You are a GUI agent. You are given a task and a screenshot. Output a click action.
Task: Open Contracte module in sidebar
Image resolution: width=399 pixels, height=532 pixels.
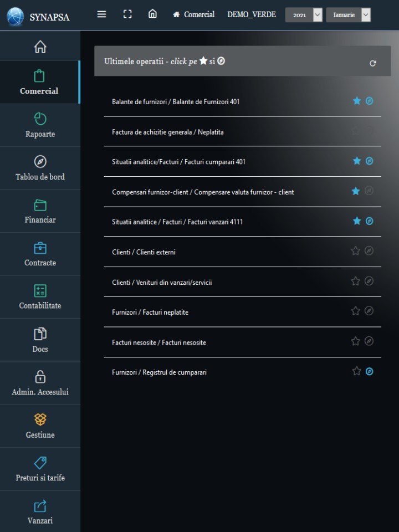point(40,254)
